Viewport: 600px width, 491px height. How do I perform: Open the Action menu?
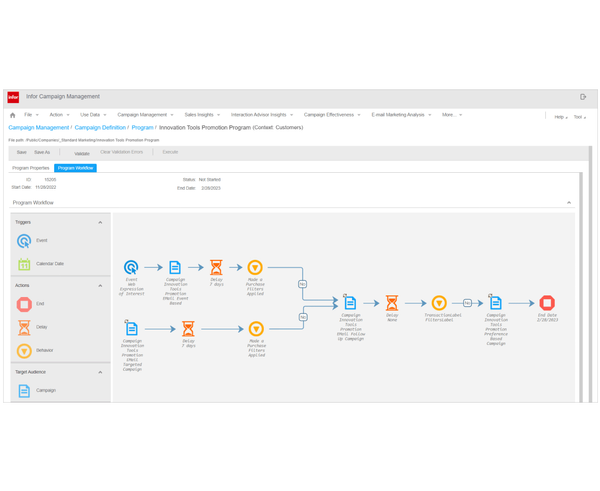pyautogui.click(x=59, y=115)
